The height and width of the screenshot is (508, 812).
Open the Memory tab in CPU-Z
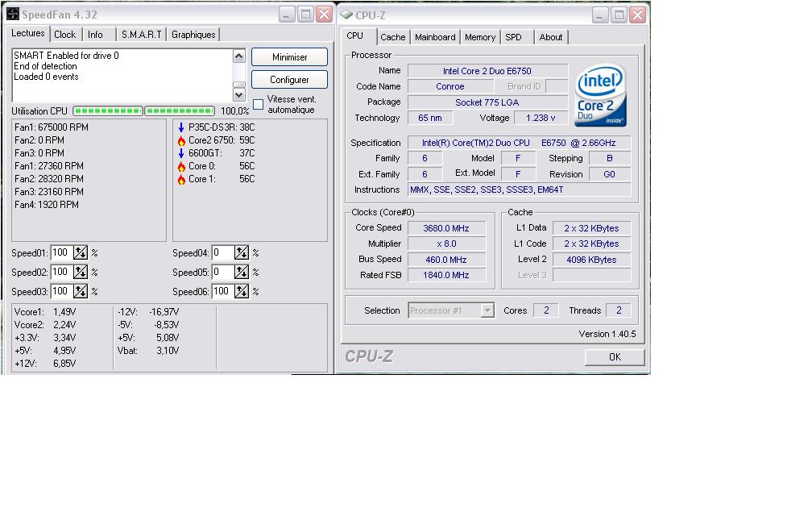pyautogui.click(x=480, y=37)
